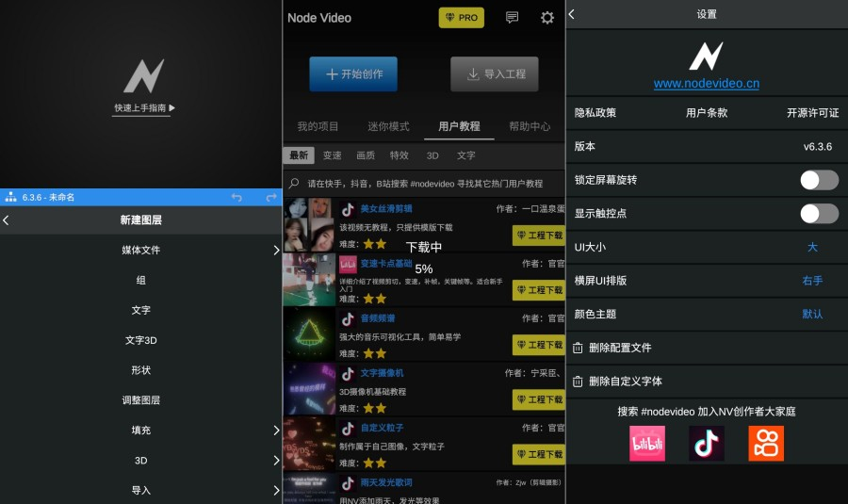Screen dimensions: 848x504
Task: Open www.nodevideo.cn link
Action: pyautogui.click(x=707, y=83)
